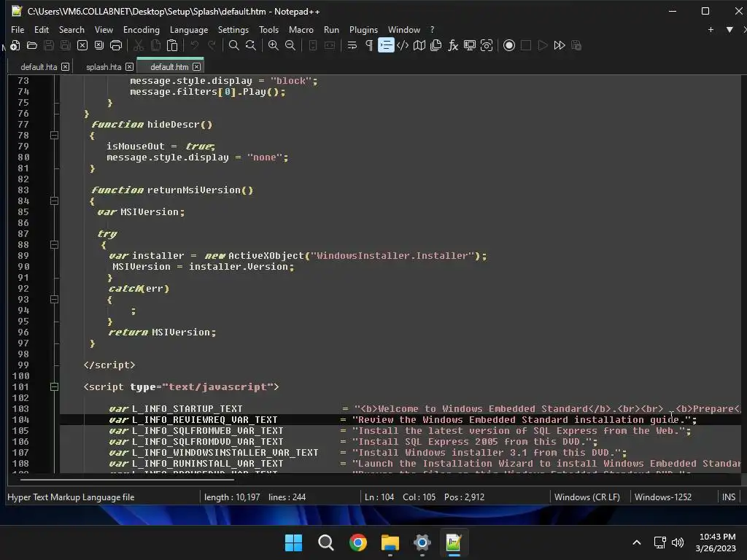Open the Plugins menu
Screen dimensions: 747x560
pos(363,29)
